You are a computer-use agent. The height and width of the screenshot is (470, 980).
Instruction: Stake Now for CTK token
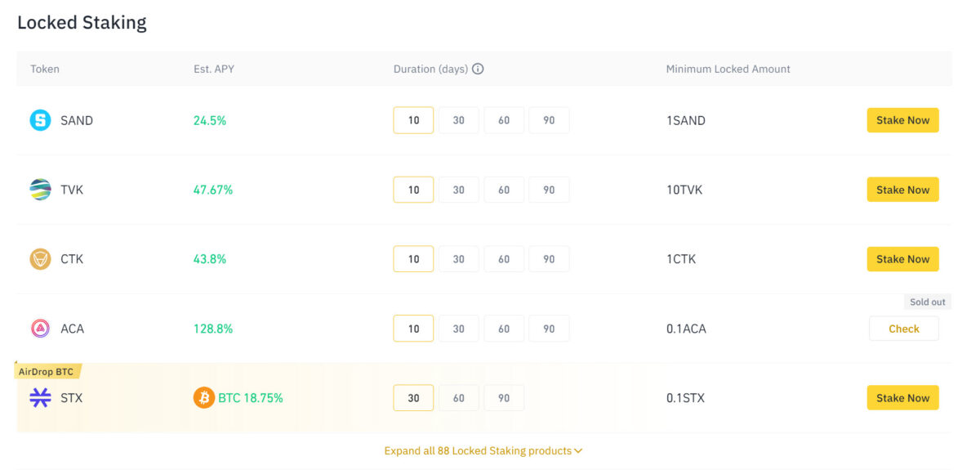(902, 259)
